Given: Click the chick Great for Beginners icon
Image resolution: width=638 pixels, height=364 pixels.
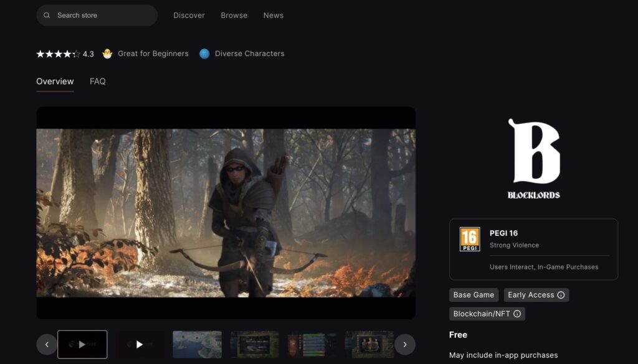Looking at the screenshot, I should click(107, 54).
